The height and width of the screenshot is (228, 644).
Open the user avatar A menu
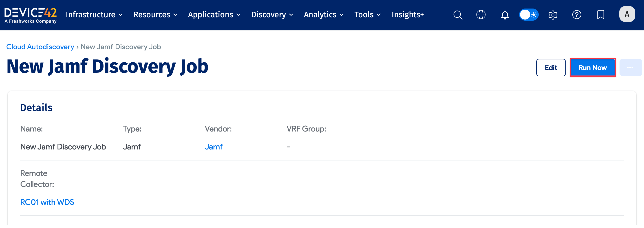[x=627, y=14]
